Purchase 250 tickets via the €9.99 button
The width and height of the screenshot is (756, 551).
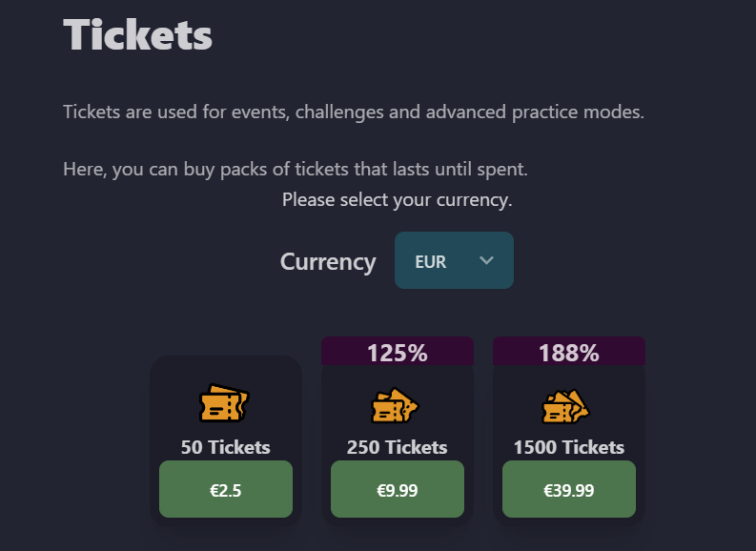(398, 489)
